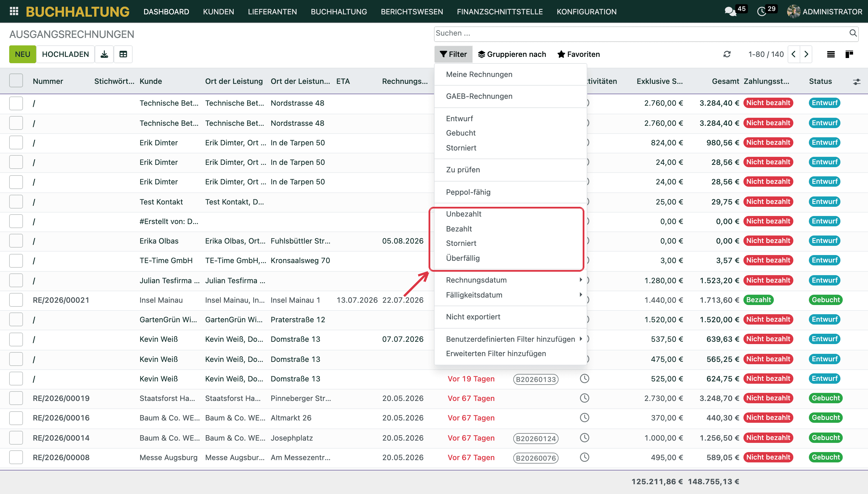Screen dimensions: 868x494
Task: Check the TE-Time GmbH row checkbox
Action: pos(16,260)
